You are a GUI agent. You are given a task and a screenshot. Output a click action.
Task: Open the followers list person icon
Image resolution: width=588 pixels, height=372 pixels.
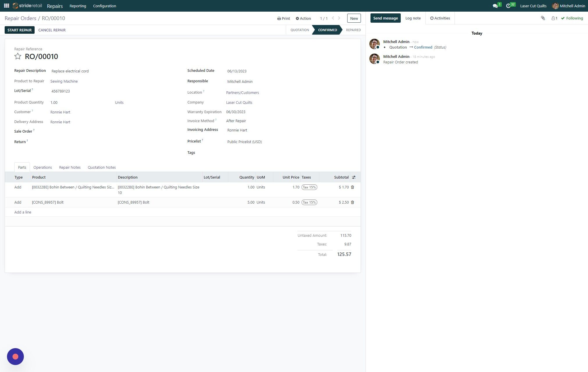coord(554,18)
